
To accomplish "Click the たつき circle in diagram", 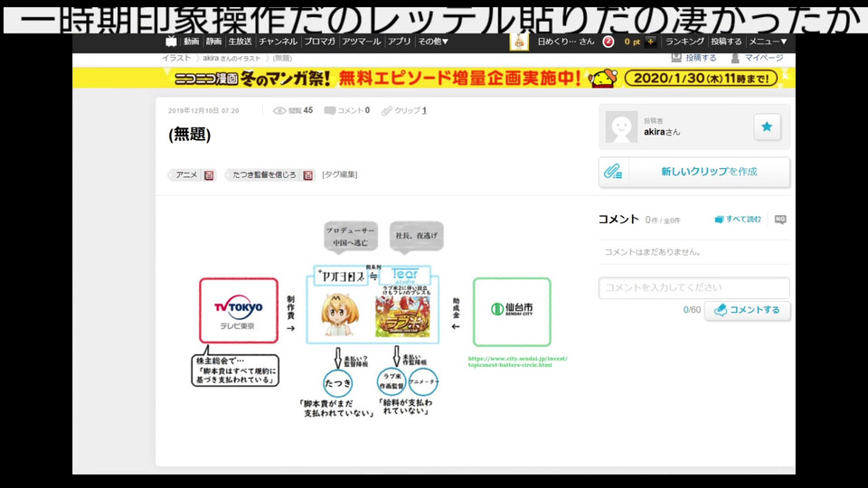I will tap(337, 383).
